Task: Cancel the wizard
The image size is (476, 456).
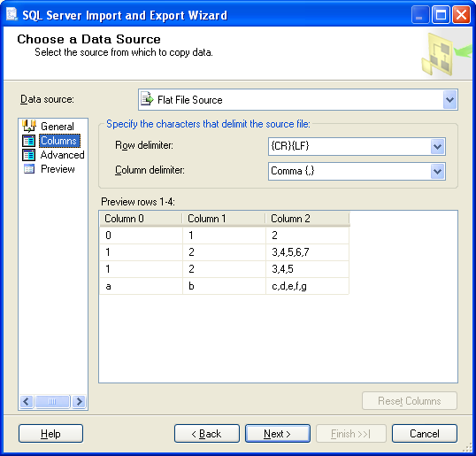Action: 425,434
